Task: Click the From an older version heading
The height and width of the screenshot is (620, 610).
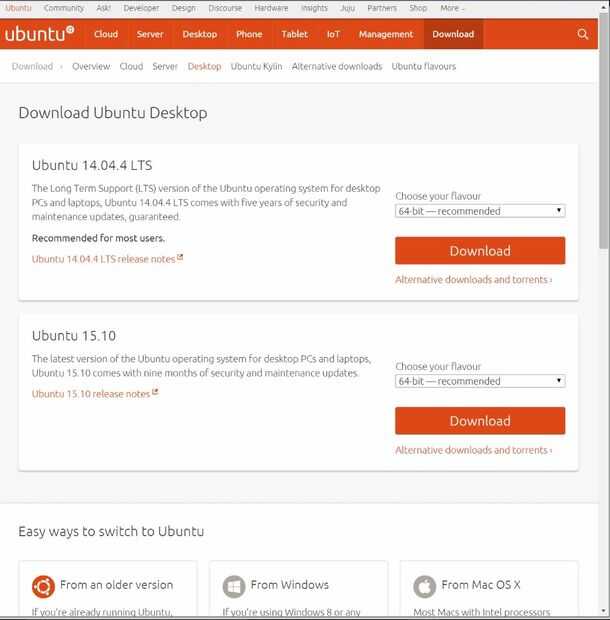Action: (x=117, y=584)
